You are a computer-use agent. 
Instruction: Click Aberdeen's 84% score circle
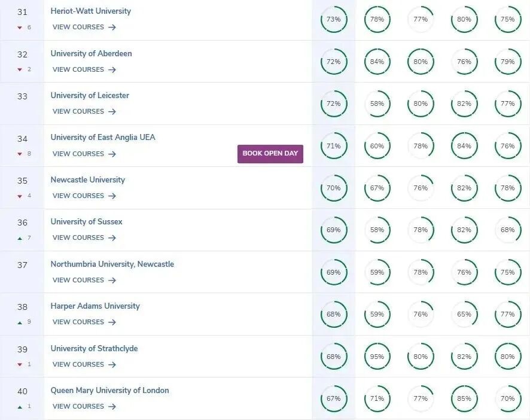[377, 62]
